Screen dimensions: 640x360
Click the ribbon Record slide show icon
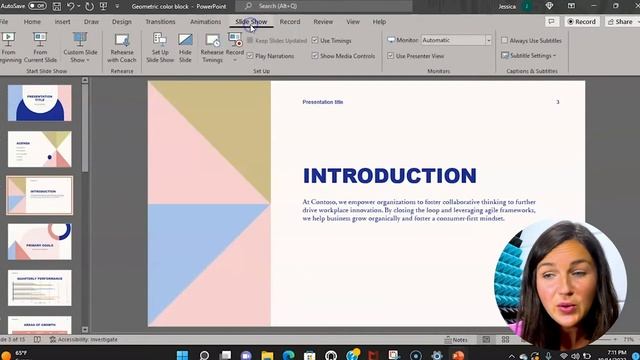235,40
